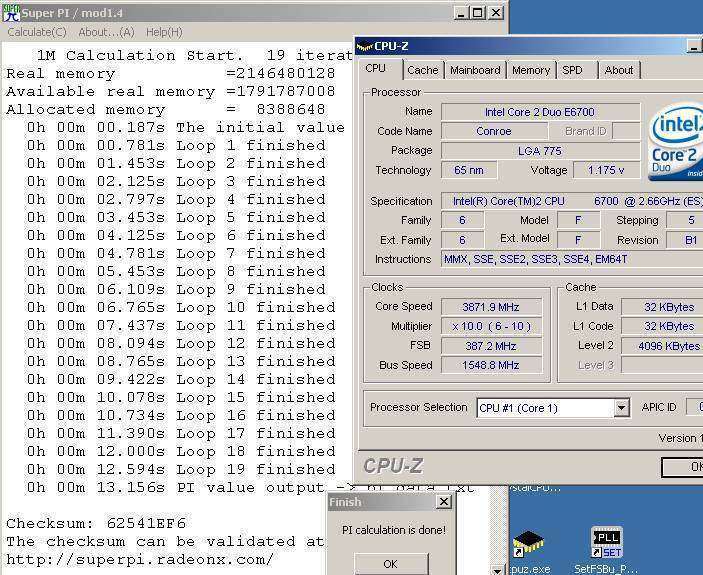Click the Instructions field 'MMX, SSE, SSE2...'
Viewport: 703px width, 575px height.
pos(572,259)
